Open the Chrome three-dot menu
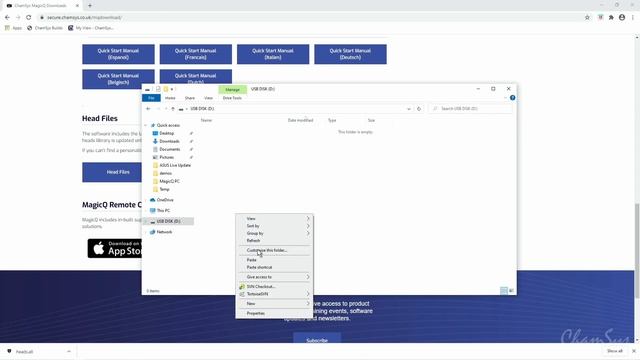The width and height of the screenshot is (640, 360). click(633, 18)
